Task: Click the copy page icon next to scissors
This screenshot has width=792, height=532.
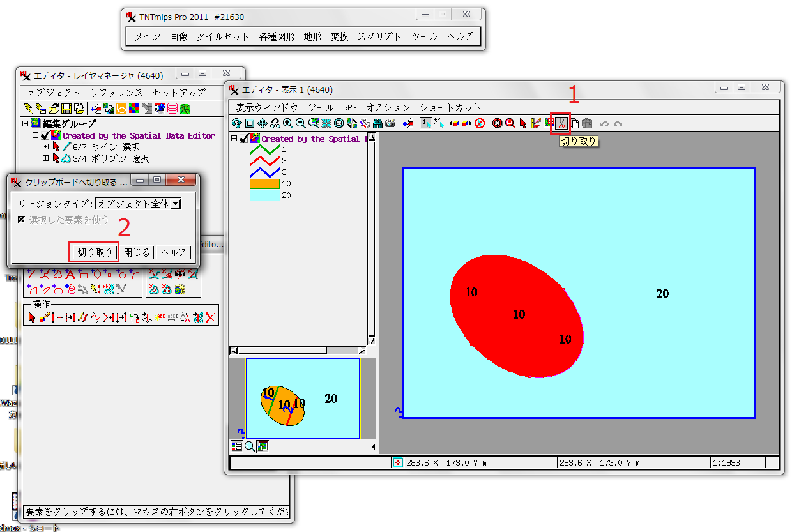Action: click(x=575, y=123)
